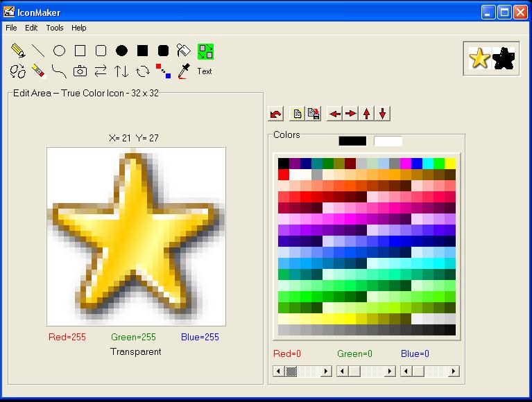Click the camera capture tool

[80, 71]
